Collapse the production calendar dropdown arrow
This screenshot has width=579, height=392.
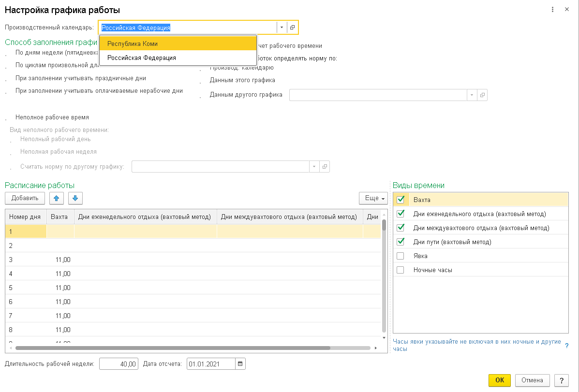coord(282,28)
